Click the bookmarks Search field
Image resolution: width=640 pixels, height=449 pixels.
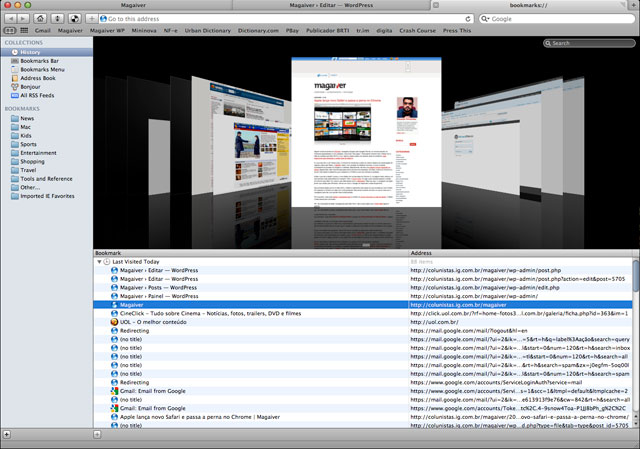click(x=589, y=43)
